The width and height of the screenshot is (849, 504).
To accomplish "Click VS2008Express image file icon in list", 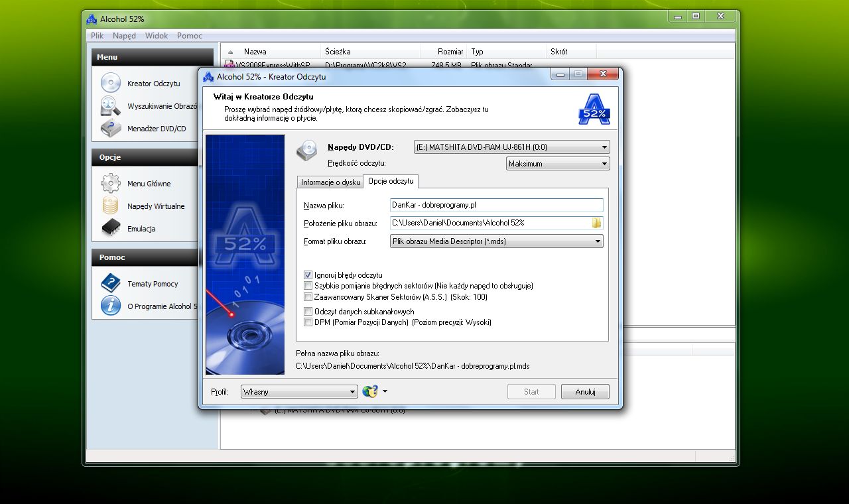I will [229, 65].
